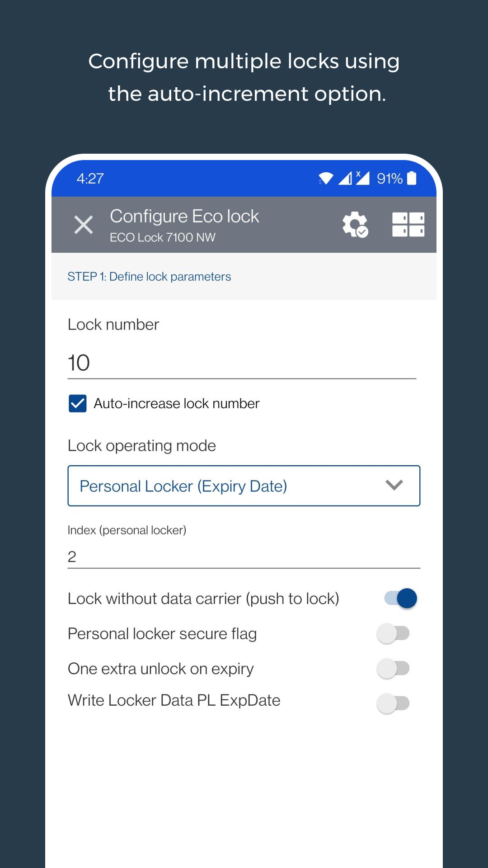Tap the battery icon in status bar
Image resolution: width=488 pixels, height=868 pixels.
pos(412,178)
